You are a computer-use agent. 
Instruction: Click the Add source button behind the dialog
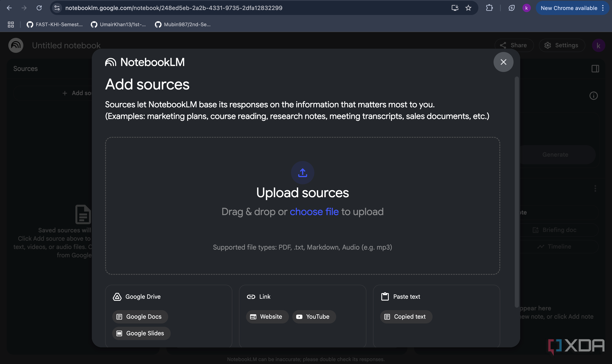point(53,93)
